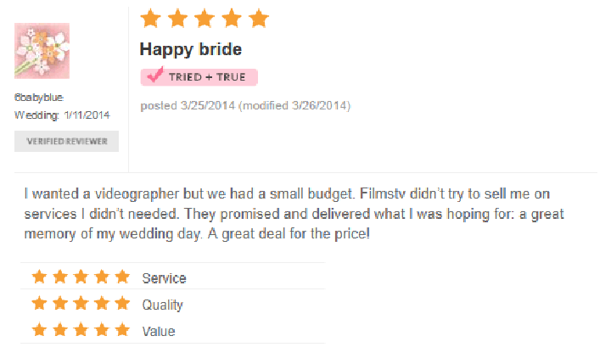Click the fifth star in Quality rating
This screenshot has width=611, height=364.
pyautogui.click(x=122, y=303)
